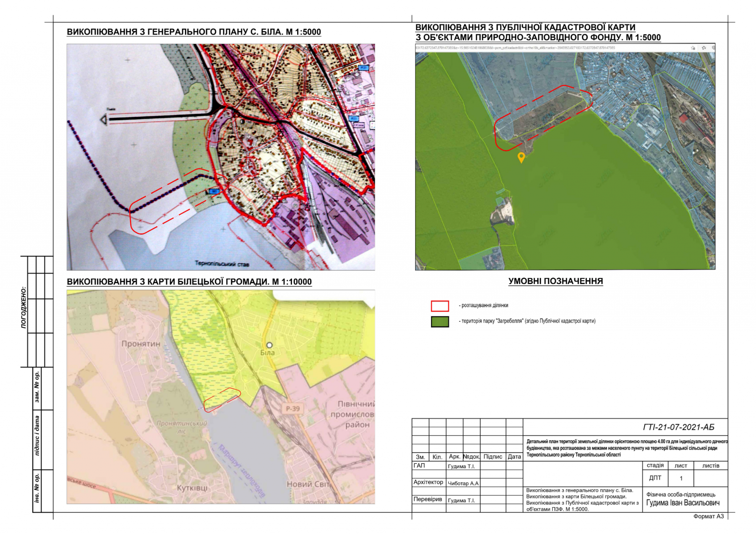Click the 'ДПТ' stage cell

(x=655, y=478)
